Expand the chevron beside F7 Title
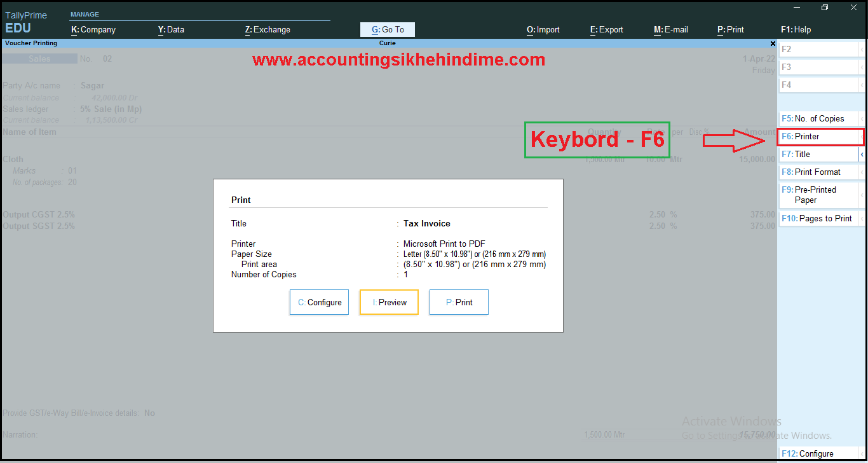The height and width of the screenshot is (463, 868). (862, 154)
